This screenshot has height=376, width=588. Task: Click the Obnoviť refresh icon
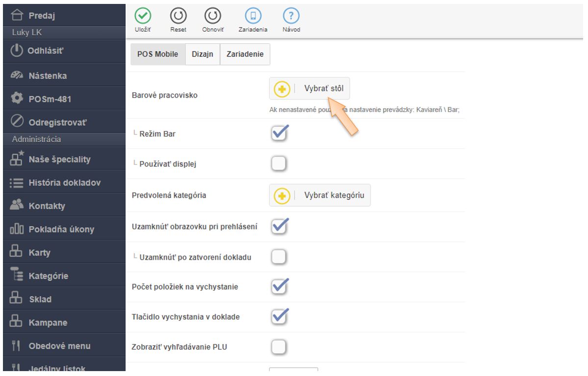212,16
